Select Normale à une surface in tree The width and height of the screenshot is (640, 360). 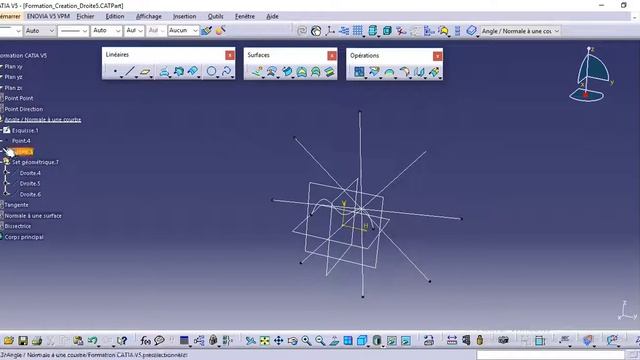(33, 216)
